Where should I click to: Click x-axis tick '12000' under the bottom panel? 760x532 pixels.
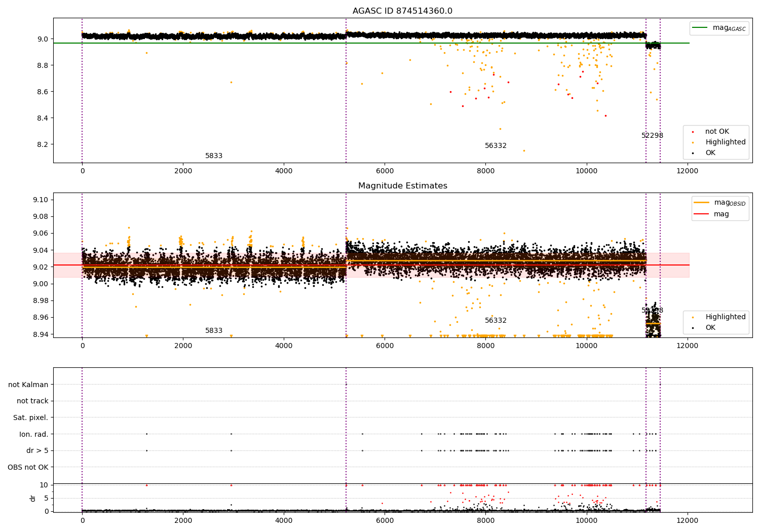(687, 520)
